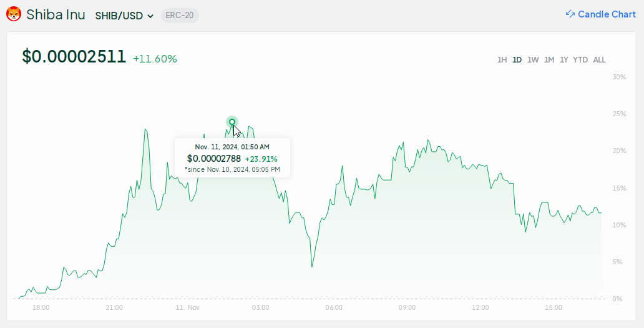
Task: Switch to Candle Chart view
Action: coord(606,14)
